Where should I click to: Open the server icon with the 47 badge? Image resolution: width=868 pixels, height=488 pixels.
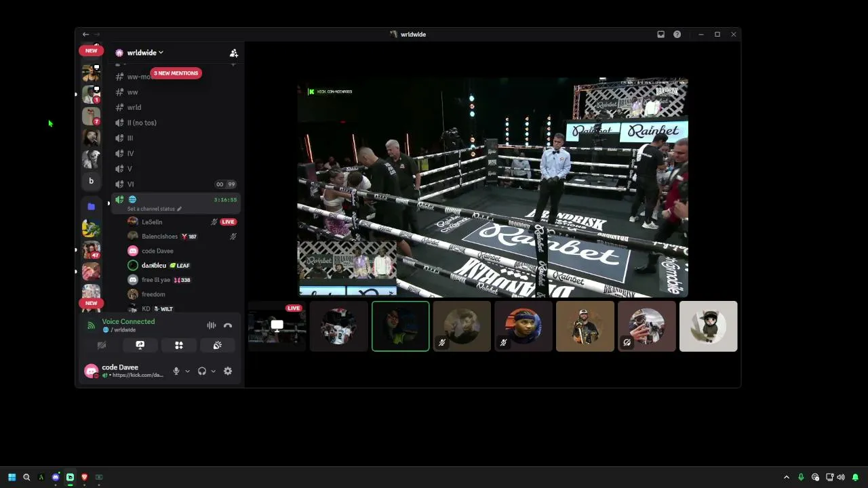(91, 251)
